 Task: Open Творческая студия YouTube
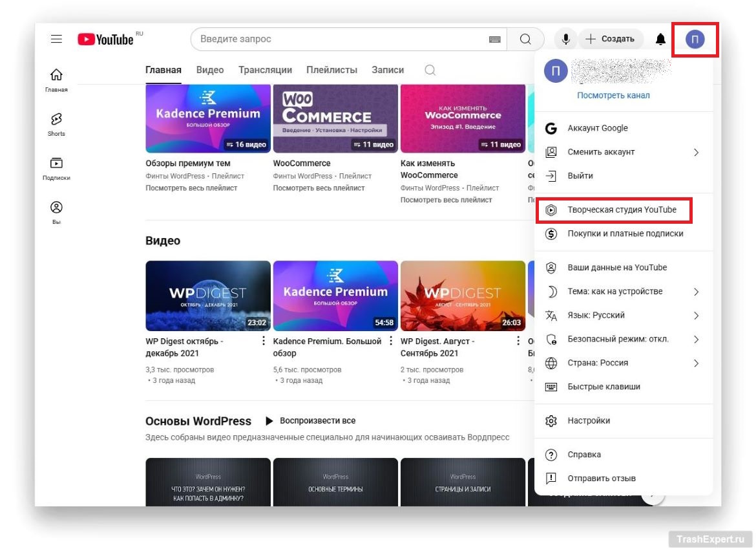click(x=624, y=210)
